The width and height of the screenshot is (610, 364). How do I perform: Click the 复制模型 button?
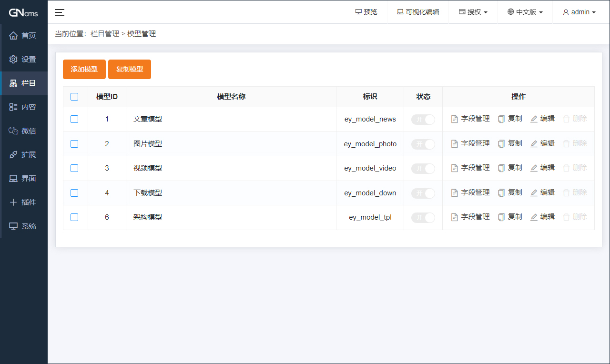tap(129, 69)
